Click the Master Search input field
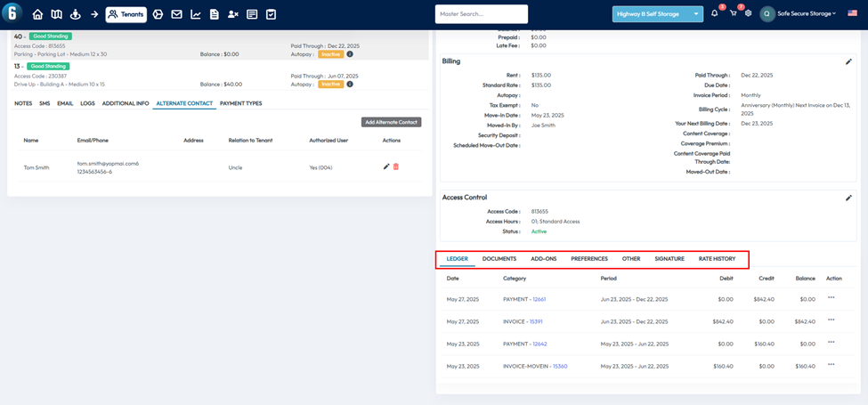 click(x=481, y=14)
